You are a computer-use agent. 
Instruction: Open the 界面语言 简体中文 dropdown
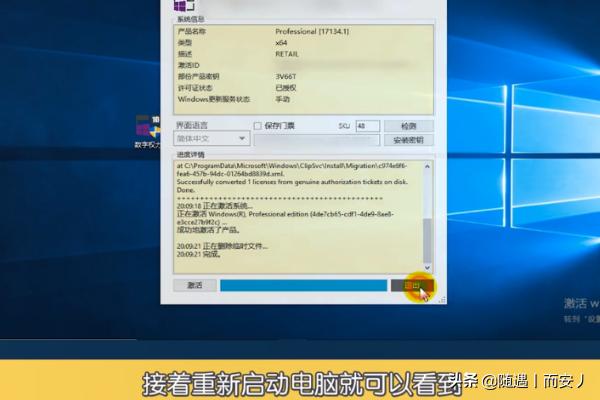pyautogui.click(x=210, y=140)
